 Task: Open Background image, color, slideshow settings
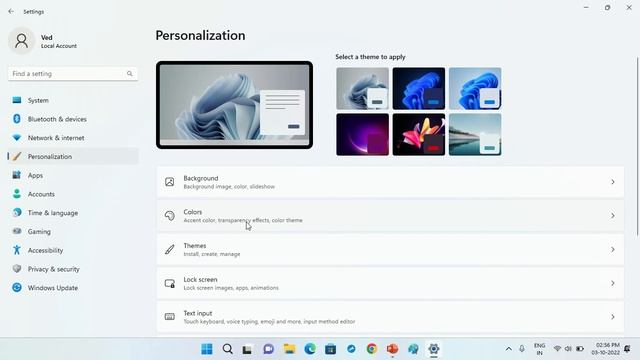390,182
